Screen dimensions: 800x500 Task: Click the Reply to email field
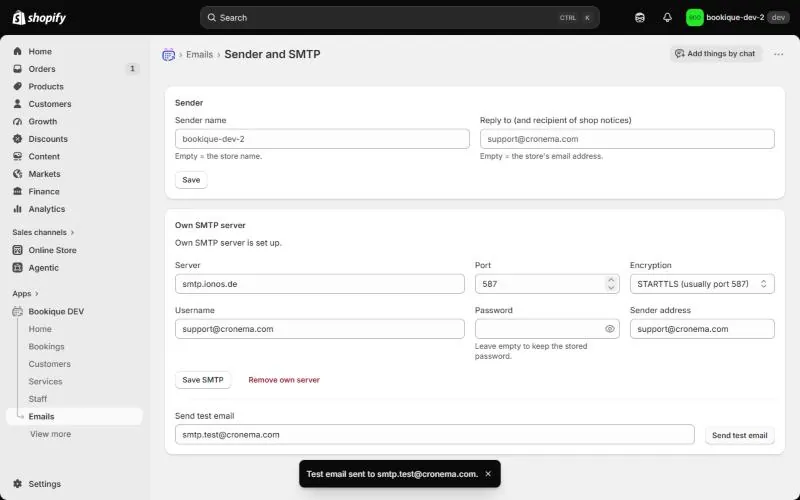[x=627, y=139]
